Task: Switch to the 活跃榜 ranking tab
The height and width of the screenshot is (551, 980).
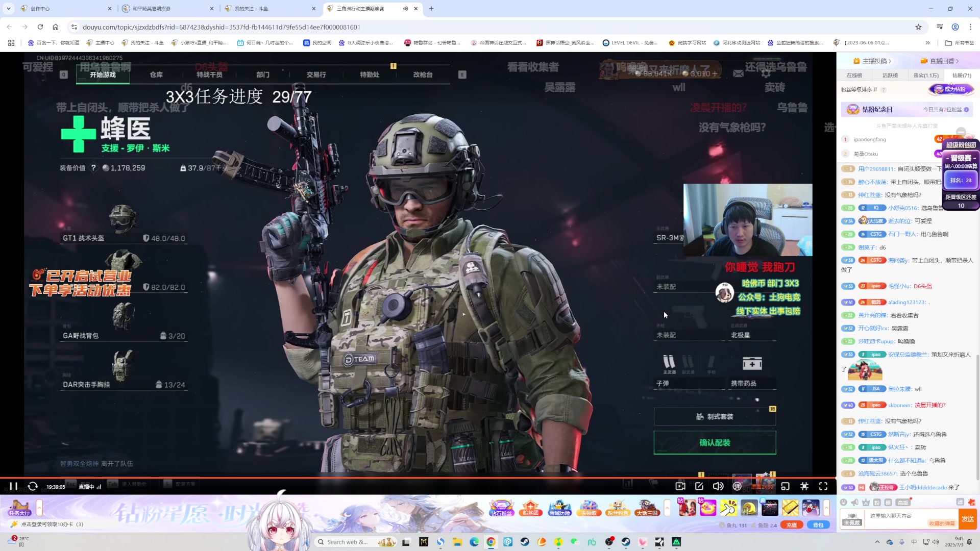Action: [x=890, y=75]
